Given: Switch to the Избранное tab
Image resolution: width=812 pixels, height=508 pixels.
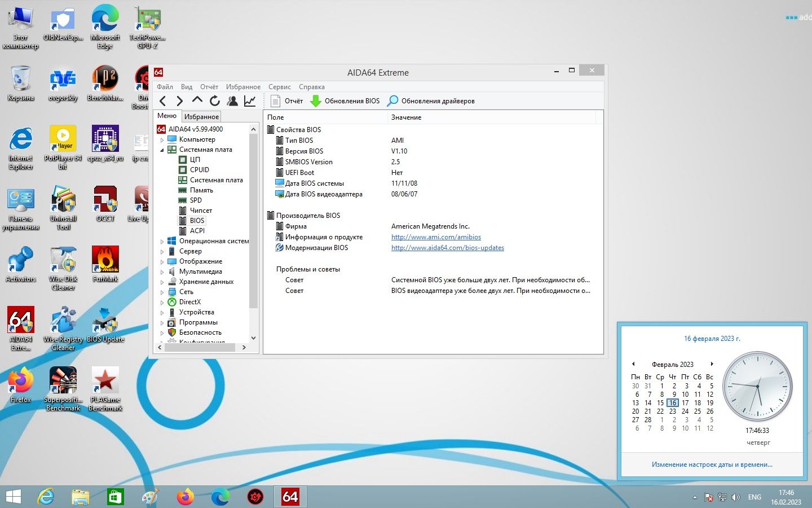Looking at the screenshot, I should pyautogui.click(x=201, y=116).
